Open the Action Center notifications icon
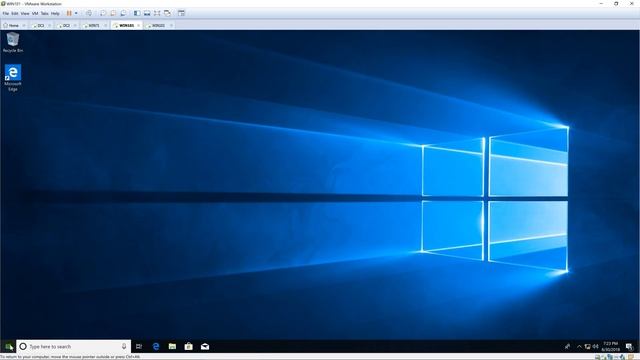Image resolution: width=640 pixels, height=360 pixels. tap(630, 347)
